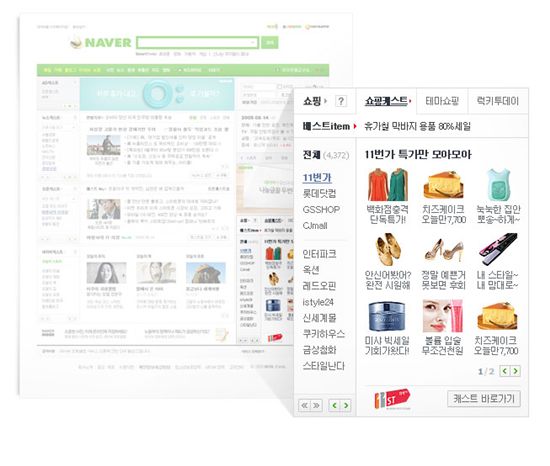Switch to the 테마쇼핑 tab
The image size is (550, 466).
point(442,101)
